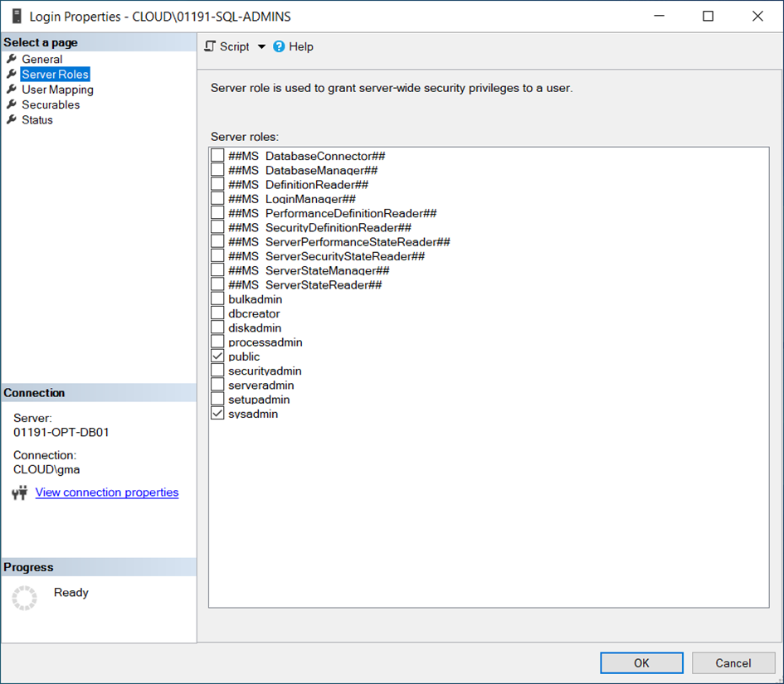Click the server icon in the title bar
Image resolution: width=784 pixels, height=684 pixels.
[x=15, y=17]
